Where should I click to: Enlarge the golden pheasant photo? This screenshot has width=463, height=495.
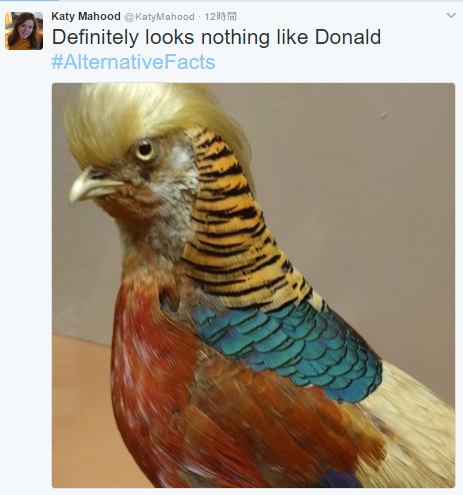[253, 285]
